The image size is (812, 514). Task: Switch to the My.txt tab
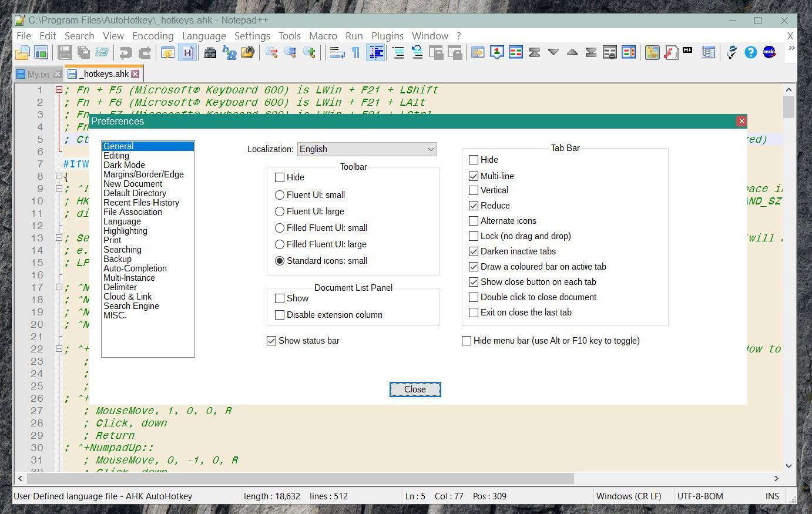38,74
